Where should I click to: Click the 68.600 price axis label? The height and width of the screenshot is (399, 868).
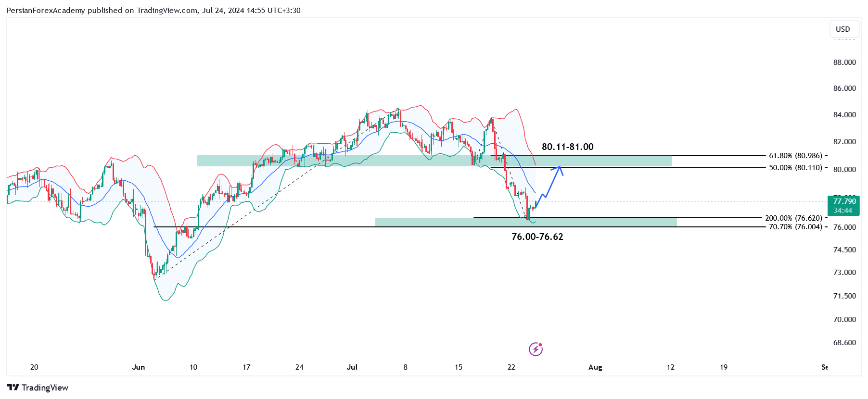844,342
